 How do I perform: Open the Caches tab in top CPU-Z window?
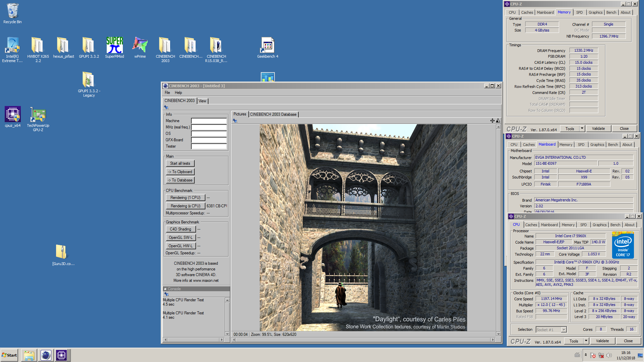click(527, 12)
